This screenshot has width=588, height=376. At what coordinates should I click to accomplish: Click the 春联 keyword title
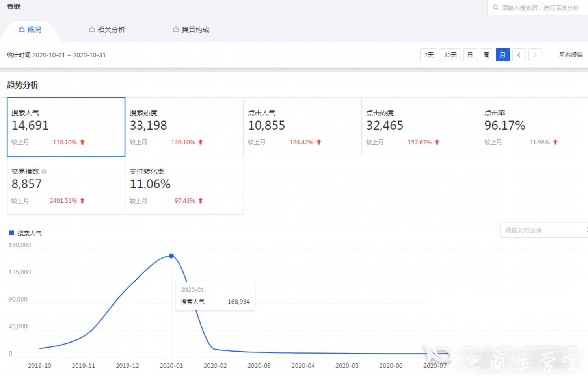pyautogui.click(x=14, y=7)
